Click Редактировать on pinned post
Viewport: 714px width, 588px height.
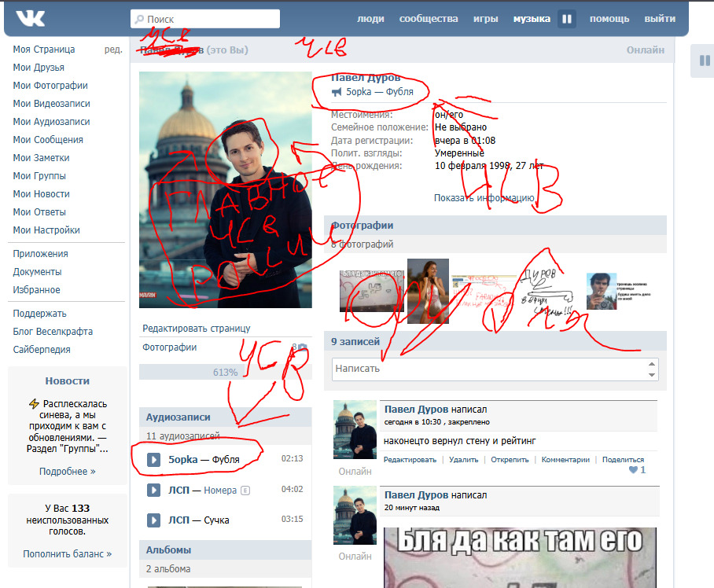click(x=410, y=460)
